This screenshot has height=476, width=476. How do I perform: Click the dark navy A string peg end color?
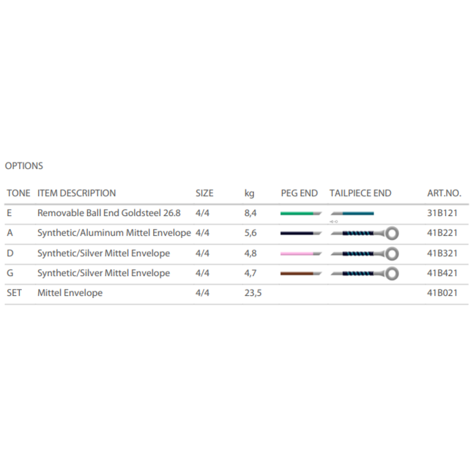pyautogui.click(x=297, y=234)
